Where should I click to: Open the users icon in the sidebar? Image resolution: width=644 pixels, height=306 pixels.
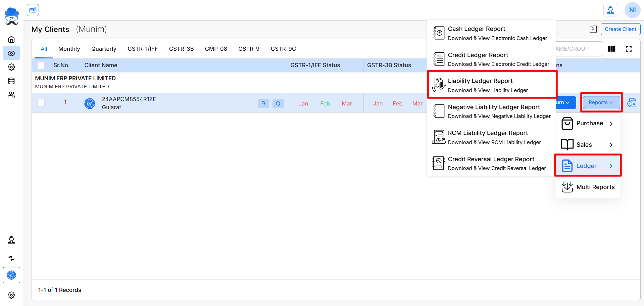click(x=11, y=95)
